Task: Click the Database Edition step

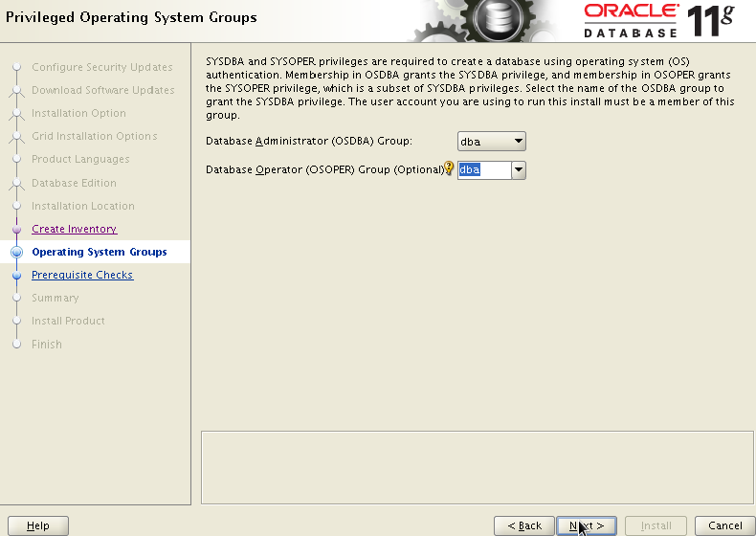Action: (75, 183)
